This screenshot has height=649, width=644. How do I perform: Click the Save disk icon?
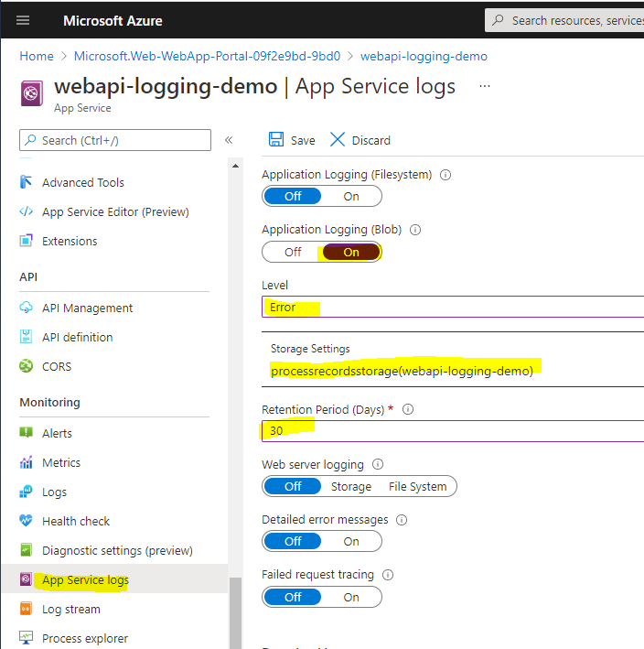(276, 139)
